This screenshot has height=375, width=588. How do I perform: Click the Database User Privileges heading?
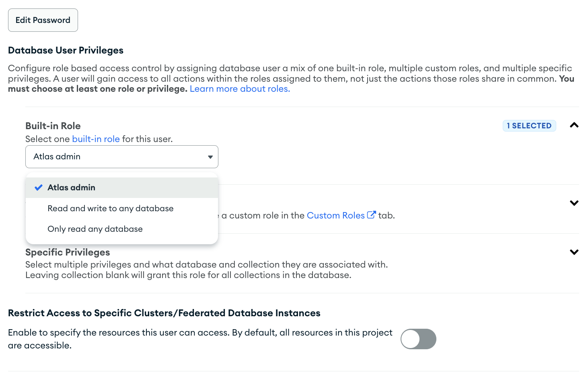point(66,50)
